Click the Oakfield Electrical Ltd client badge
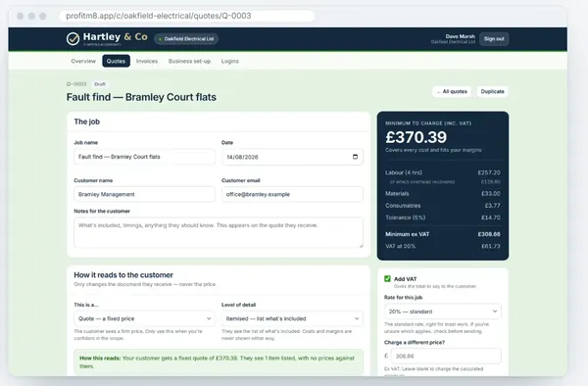588x386 pixels. click(186, 39)
